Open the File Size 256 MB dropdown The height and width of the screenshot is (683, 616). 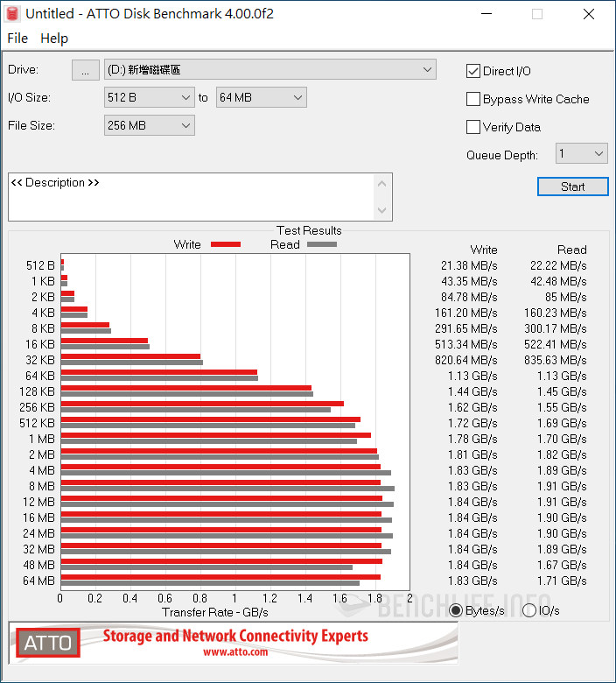[150, 125]
